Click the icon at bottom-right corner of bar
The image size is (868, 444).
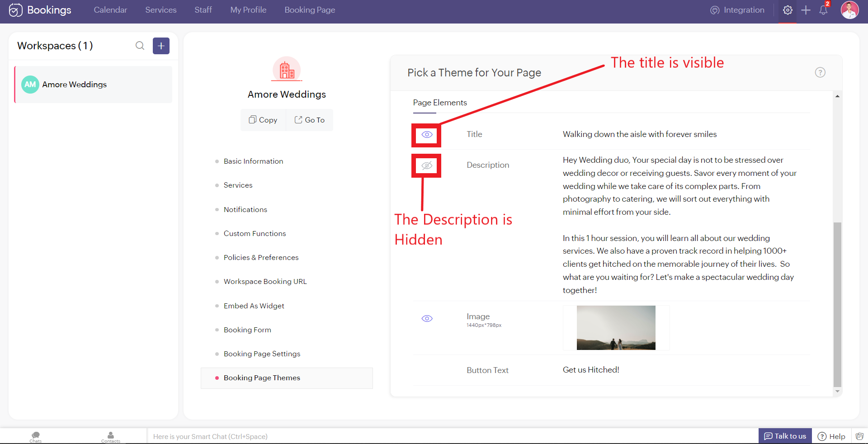click(x=859, y=436)
